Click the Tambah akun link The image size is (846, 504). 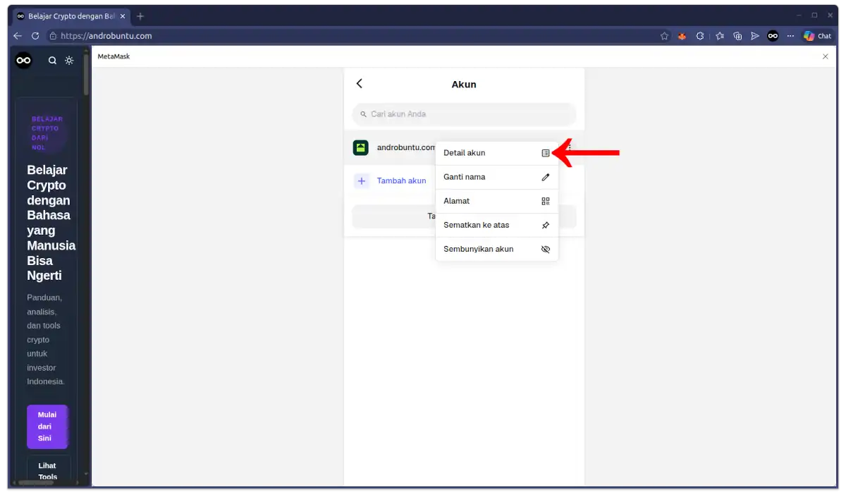coord(401,181)
